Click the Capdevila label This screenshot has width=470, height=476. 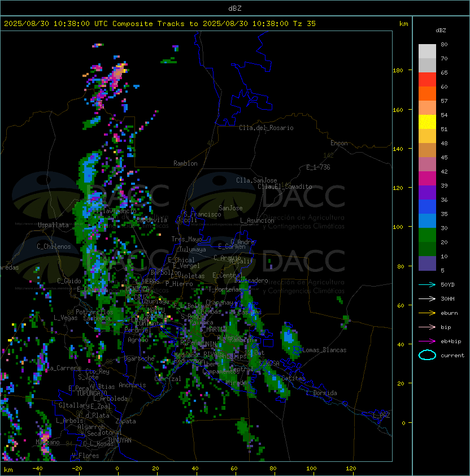tap(152, 220)
